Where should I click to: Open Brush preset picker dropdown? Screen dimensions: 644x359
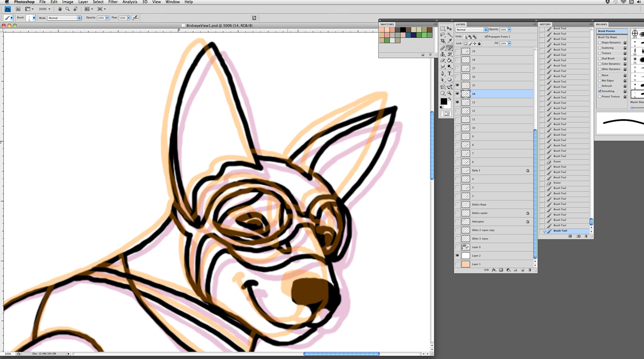click(34, 18)
